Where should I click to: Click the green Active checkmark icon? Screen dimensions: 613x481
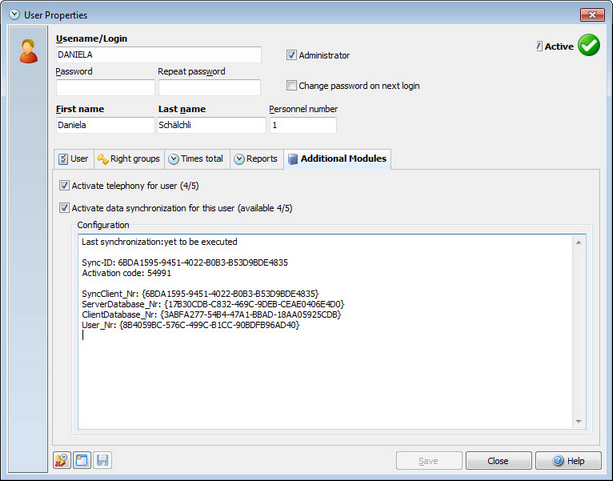tap(589, 45)
